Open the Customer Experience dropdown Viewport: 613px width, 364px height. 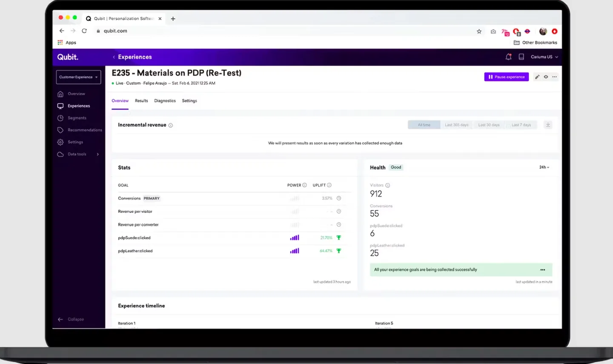click(x=78, y=77)
